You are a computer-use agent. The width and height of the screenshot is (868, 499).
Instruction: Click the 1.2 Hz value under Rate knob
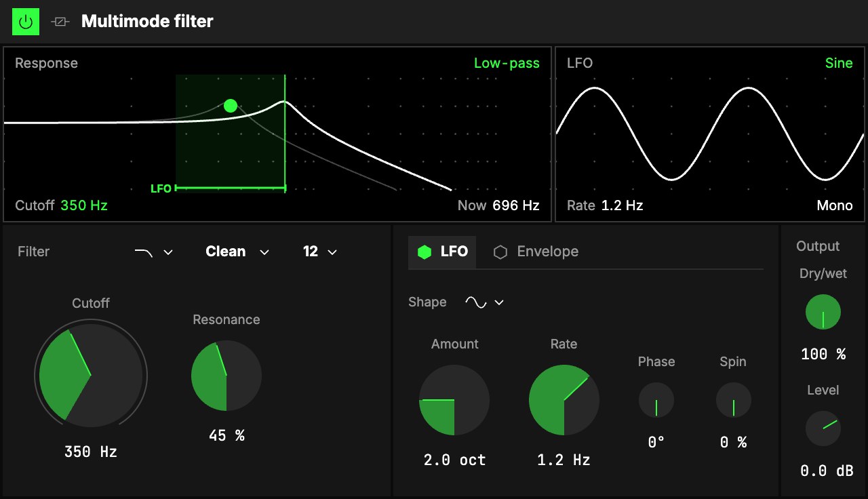click(x=564, y=460)
